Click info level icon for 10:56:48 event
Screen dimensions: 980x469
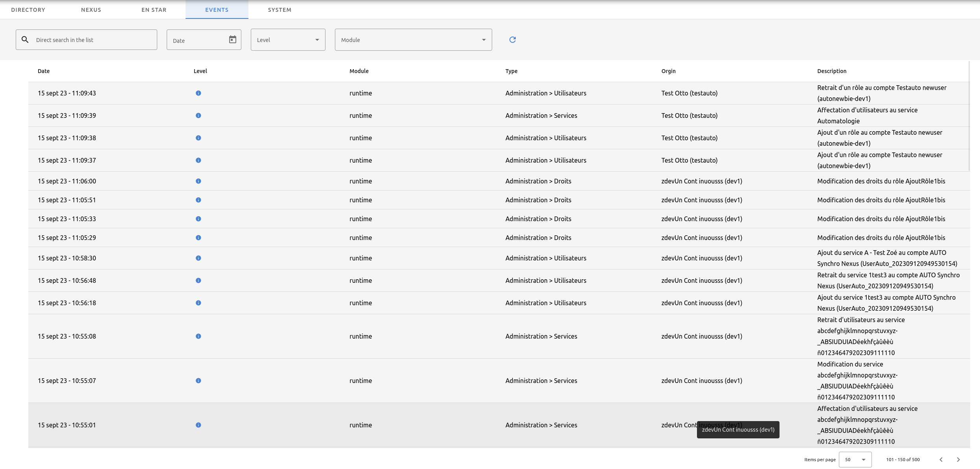coord(199,280)
